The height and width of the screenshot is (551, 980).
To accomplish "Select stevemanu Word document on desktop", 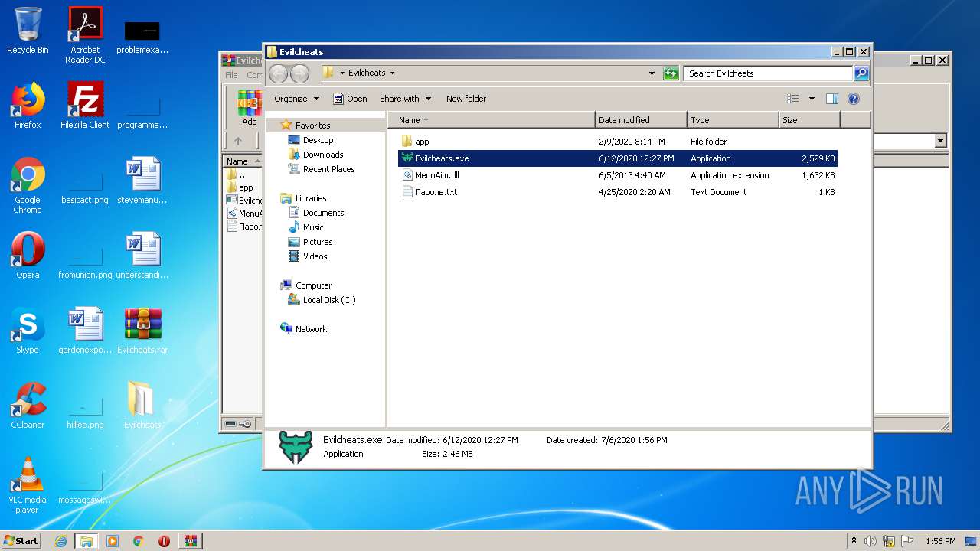I will coord(142,181).
